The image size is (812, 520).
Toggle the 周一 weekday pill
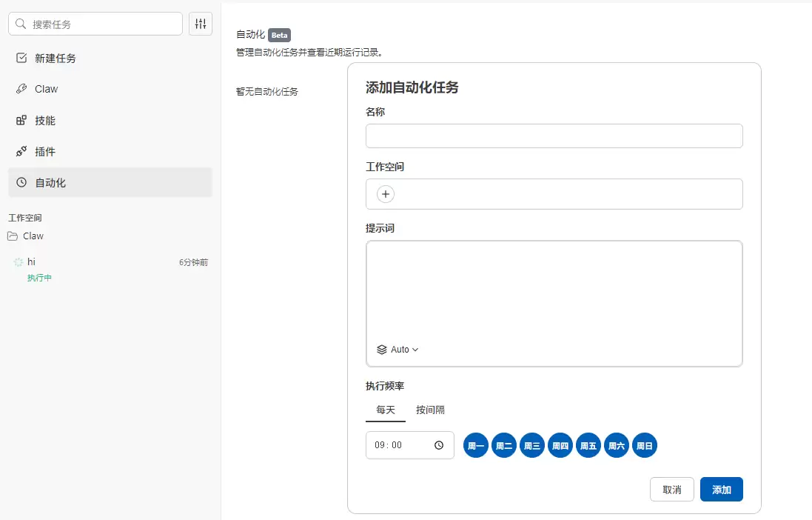click(475, 444)
